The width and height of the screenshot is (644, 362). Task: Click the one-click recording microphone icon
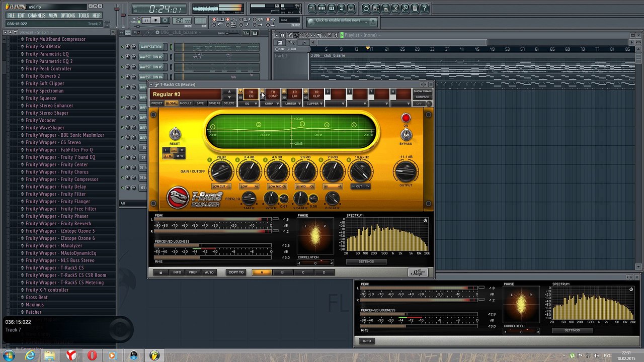(x=405, y=9)
